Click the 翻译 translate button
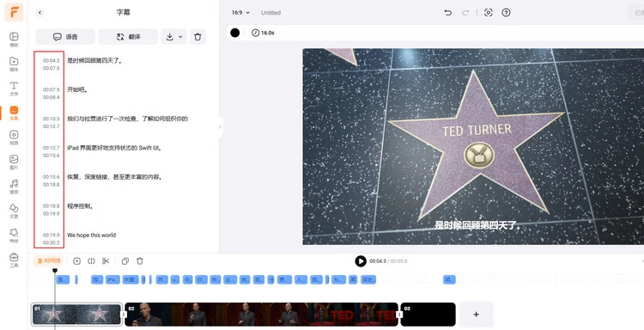 [x=128, y=37]
